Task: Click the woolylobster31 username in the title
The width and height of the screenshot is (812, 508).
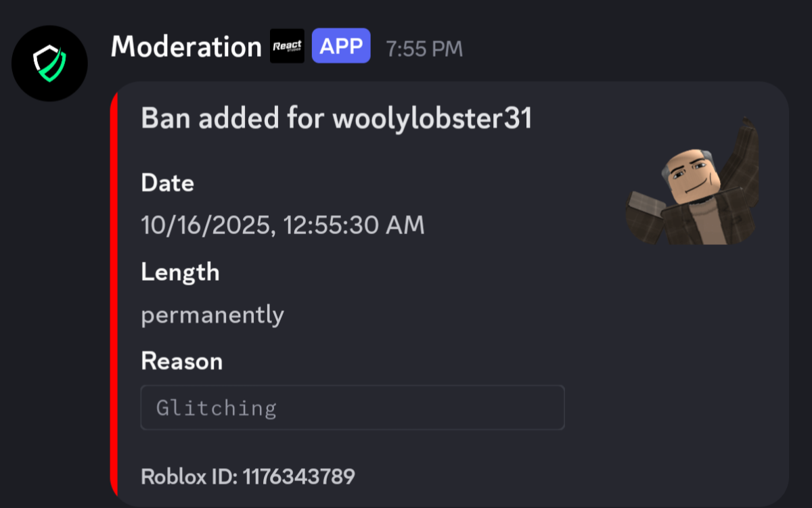Action: pos(432,119)
